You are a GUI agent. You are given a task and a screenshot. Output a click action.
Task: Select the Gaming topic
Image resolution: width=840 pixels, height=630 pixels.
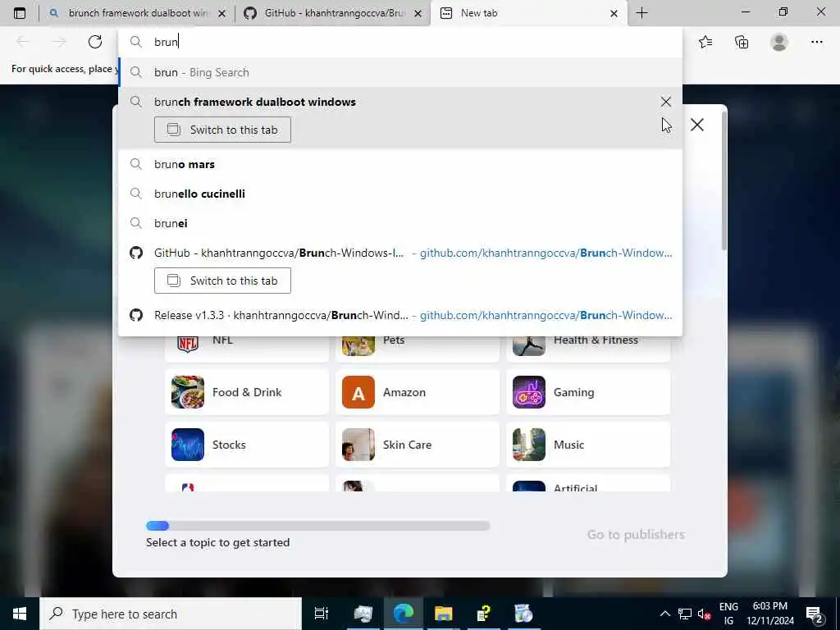pyautogui.click(x=588, y=392)
